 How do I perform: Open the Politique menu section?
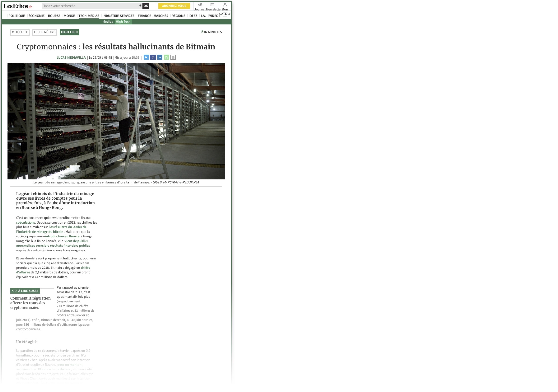(17, 16)
